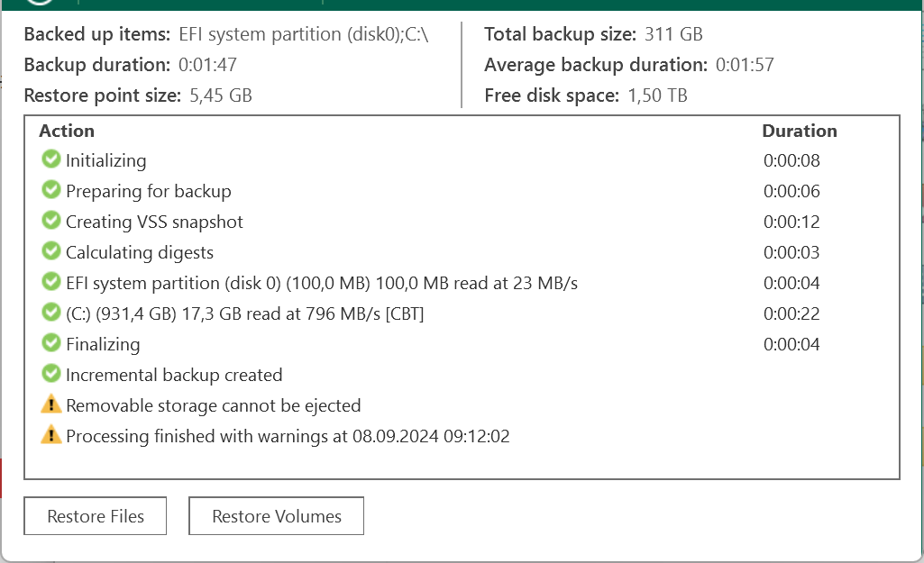924x563 pixels.
Task: Click the Initializing success check icon
Action: tap(50, 160)
